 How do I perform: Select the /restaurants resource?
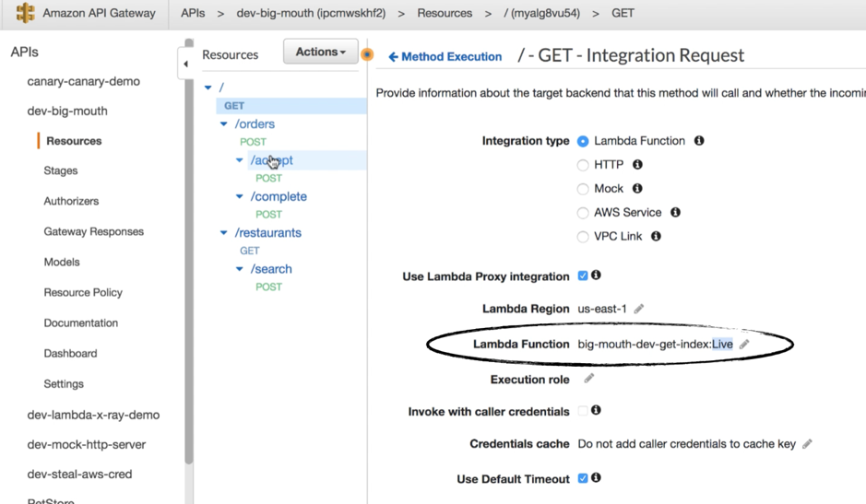pos(267,233)
